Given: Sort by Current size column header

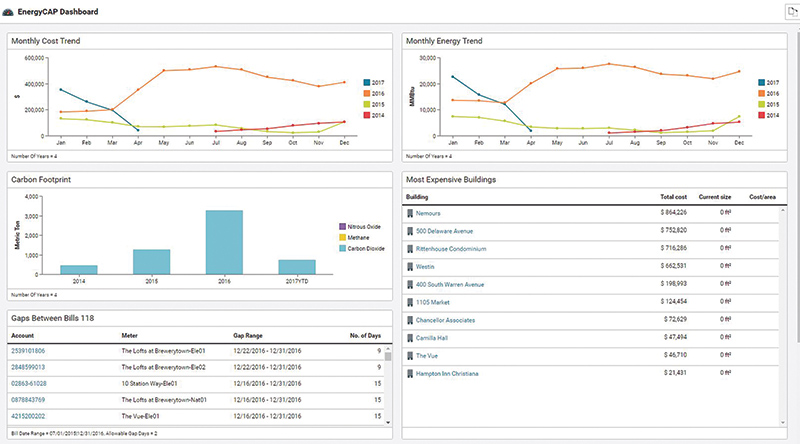Looking at the screenshot, I should click(715, 197).
